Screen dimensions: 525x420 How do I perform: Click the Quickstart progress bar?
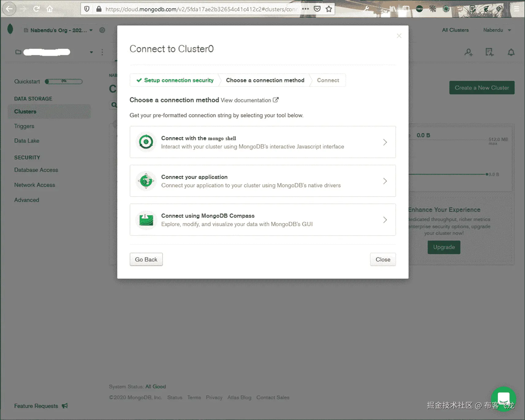(64, 81)
